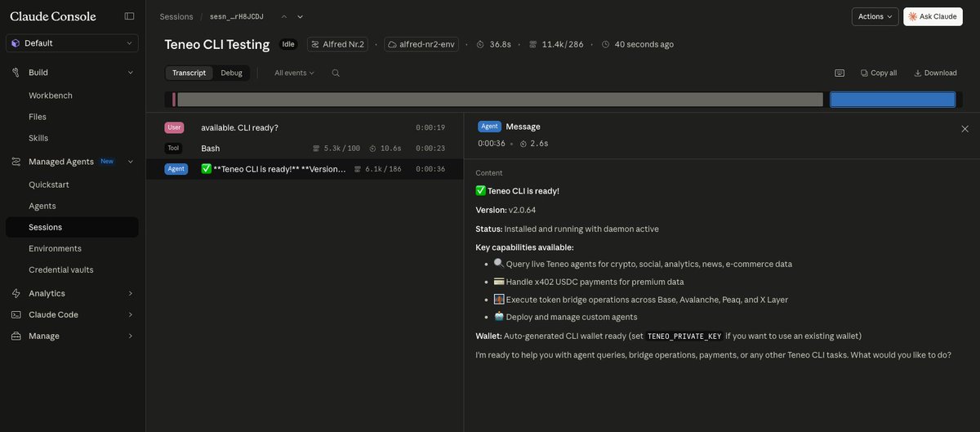The width and height of the screenshot is (980, 432).
Task: Select Sessions in sidebar
Action: [x=72, y=227]
